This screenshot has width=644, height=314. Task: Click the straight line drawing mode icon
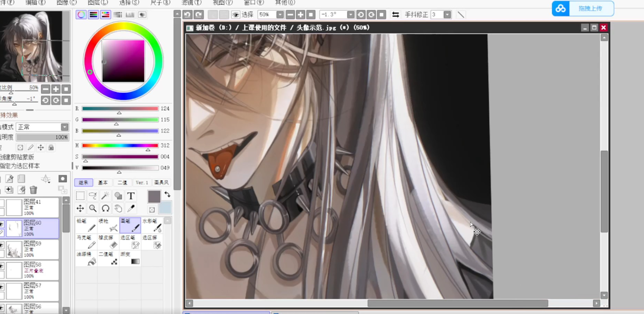click(461, 14)
